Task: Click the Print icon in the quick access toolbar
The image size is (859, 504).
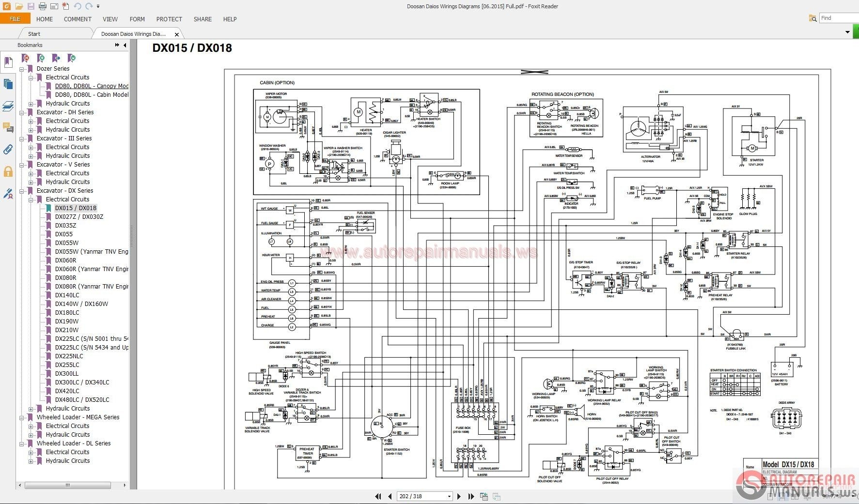Action: point(42,6)
